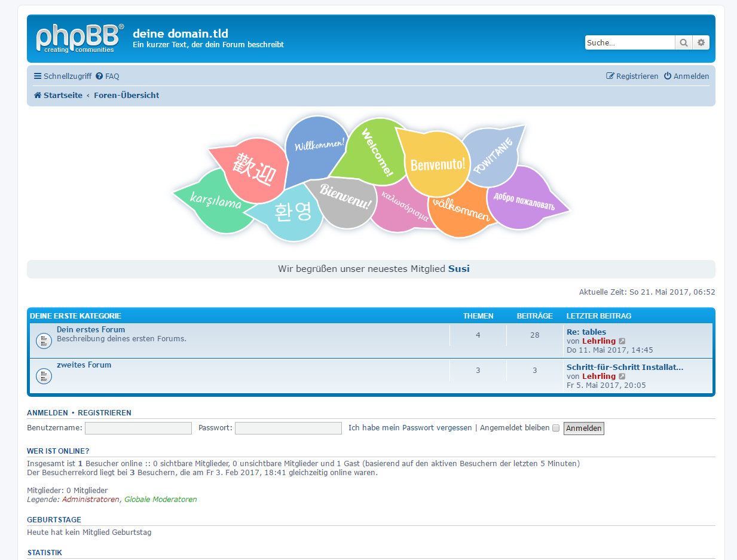Open advanced search via gear icon
Viewport: 737px width, 560px height.
701,42
